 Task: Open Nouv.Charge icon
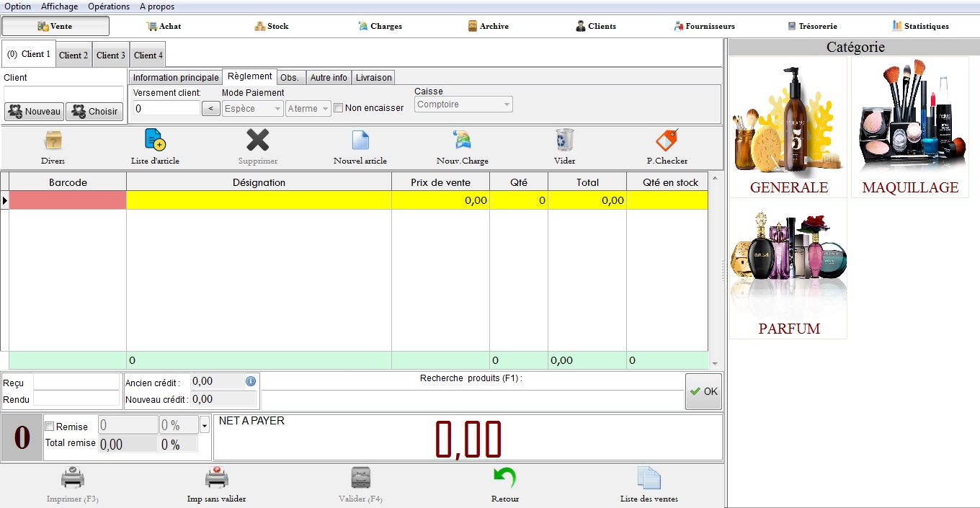click(x=462, y=140)
